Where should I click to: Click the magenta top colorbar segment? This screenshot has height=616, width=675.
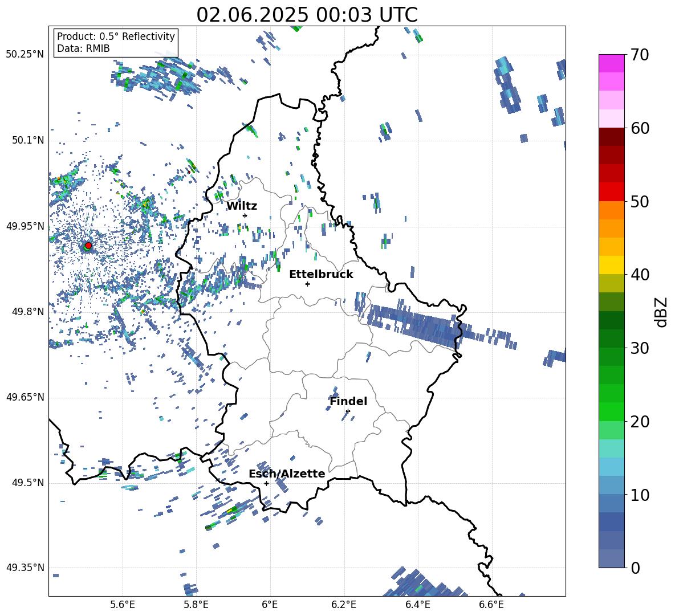pos(611,64)
